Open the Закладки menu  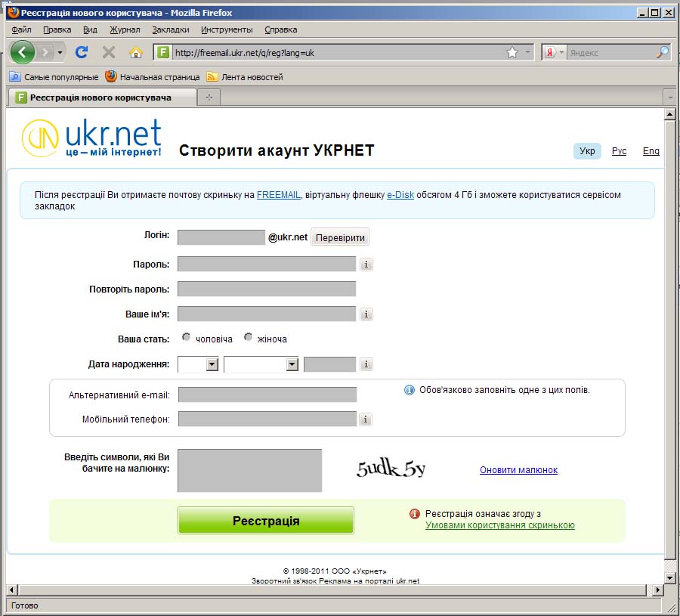click(171, 29)
